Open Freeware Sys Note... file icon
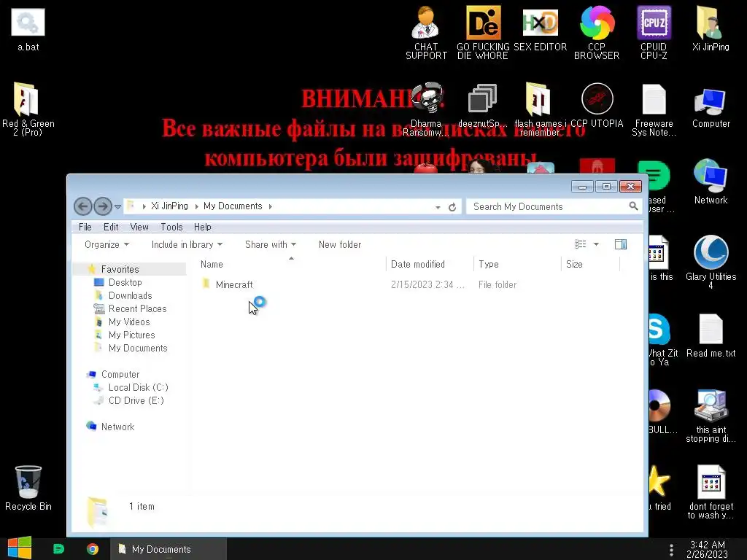747x560 pixels. 654,109
